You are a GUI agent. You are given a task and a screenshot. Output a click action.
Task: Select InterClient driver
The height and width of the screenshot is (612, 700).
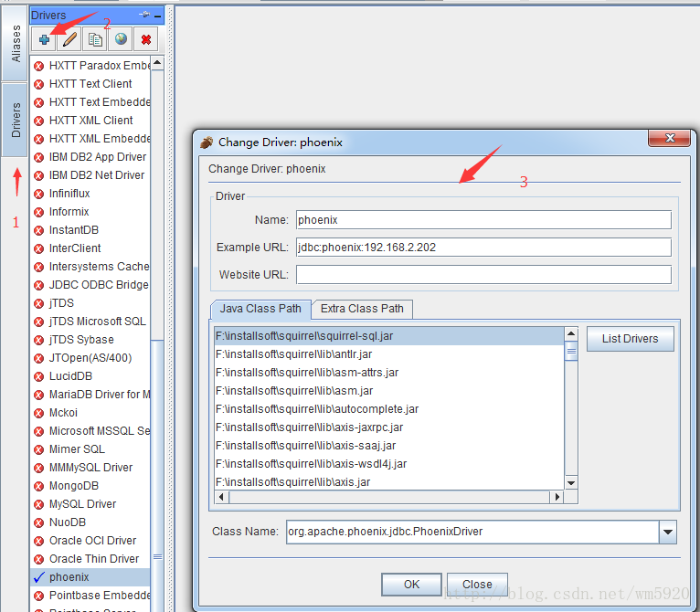tap(90, 248)
